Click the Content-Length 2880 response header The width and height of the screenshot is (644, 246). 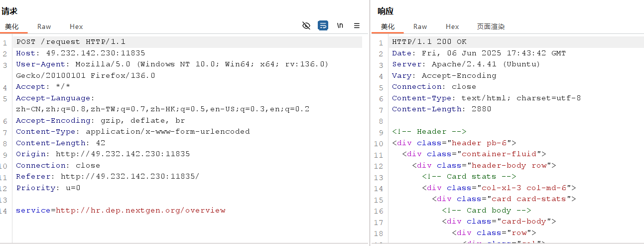point(441,109)
